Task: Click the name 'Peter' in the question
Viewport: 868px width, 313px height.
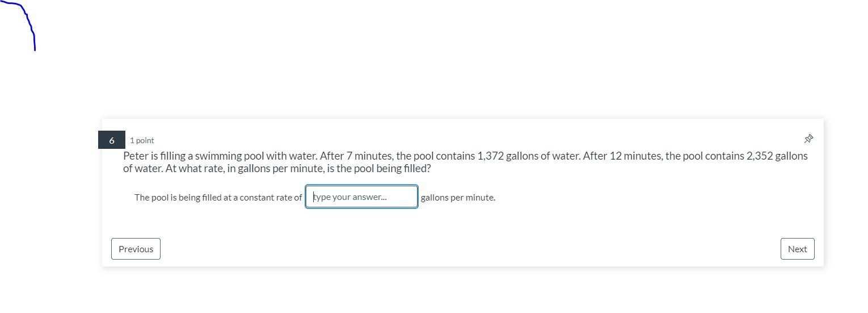Action: pyautogui.click(x=136, y=156)
